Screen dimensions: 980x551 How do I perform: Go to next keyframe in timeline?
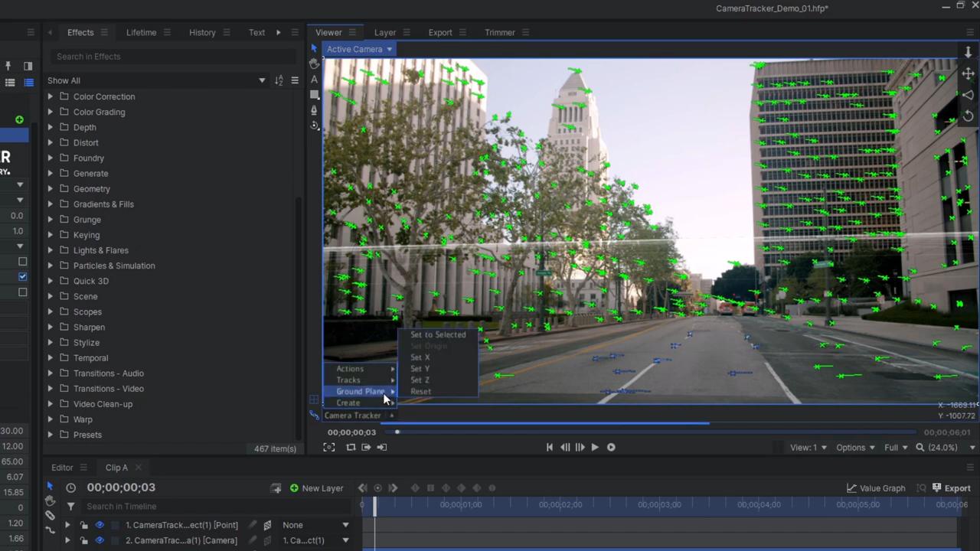click(393, 488)
